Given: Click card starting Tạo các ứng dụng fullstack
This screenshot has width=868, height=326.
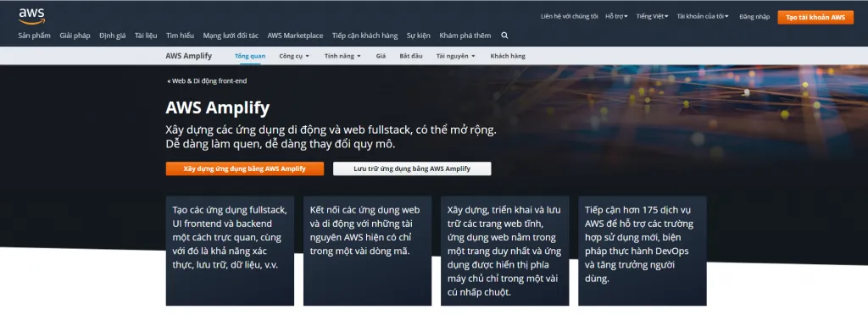Looking at the screenshot, I should (230, 251).
